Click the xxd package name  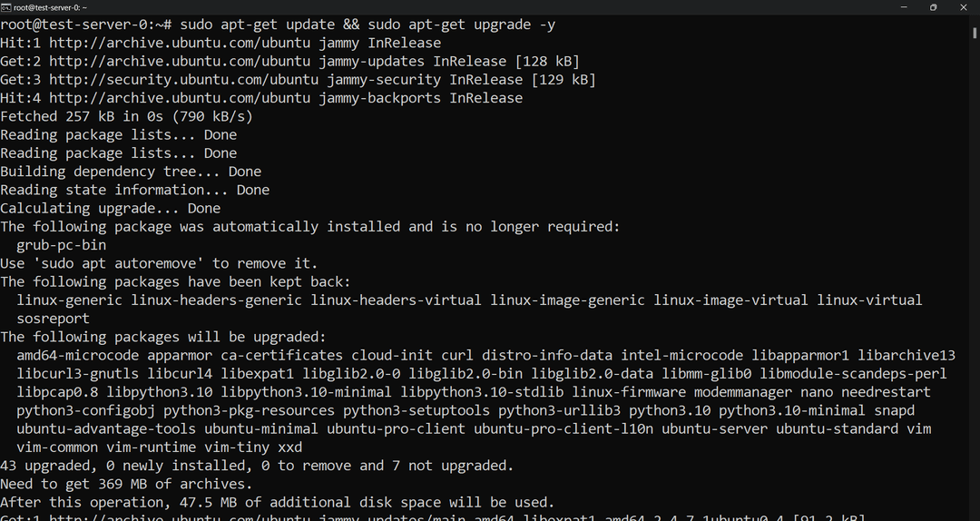coord(289,447)
